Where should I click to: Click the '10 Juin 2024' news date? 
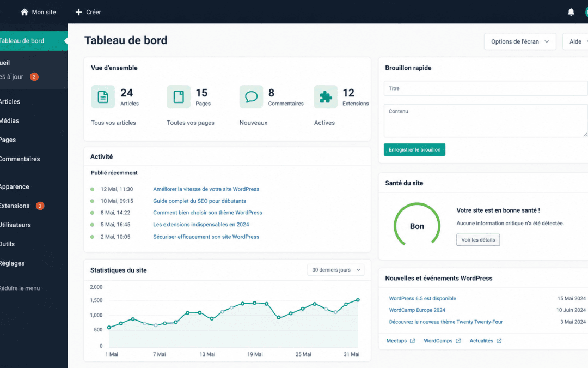click(571, 310)
